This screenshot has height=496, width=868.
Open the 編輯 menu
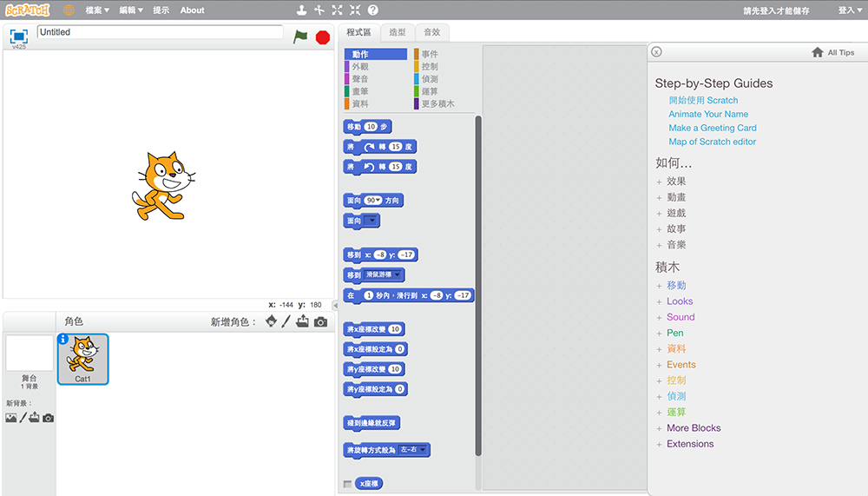(x=131, y=10)
